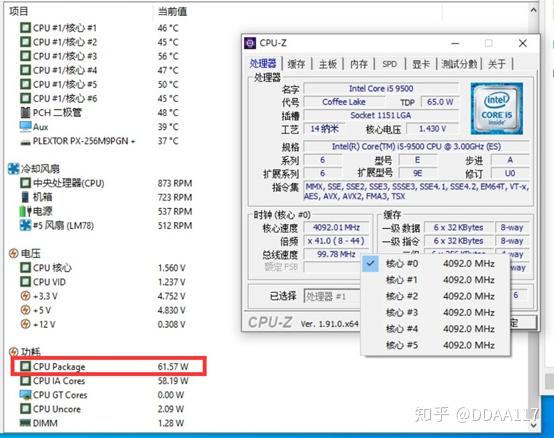Click the CPU GT Cores icon
Viewport: 554px width, 438px height.
(25, 395)
